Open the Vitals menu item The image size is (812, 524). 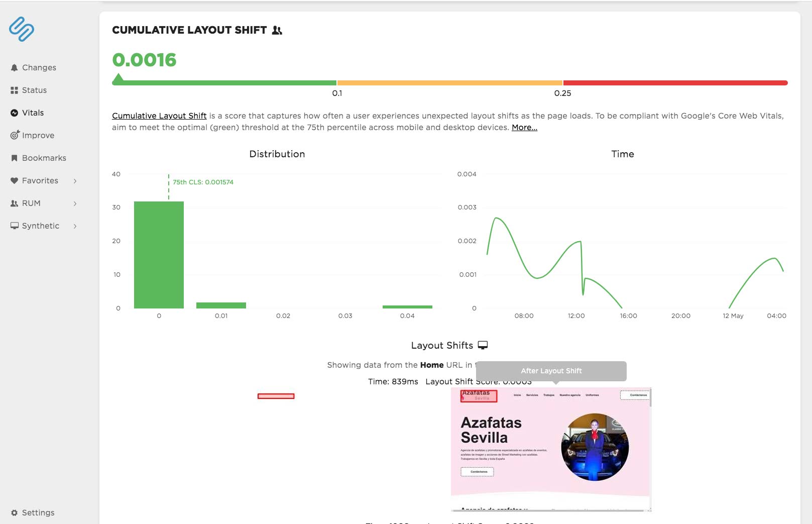(x=33, y=113)
